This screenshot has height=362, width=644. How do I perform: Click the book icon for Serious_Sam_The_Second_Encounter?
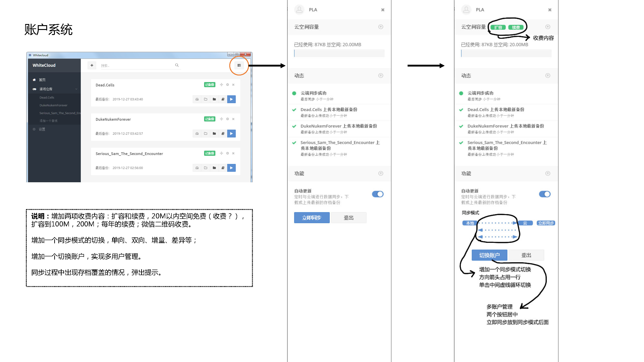[223, 168]
